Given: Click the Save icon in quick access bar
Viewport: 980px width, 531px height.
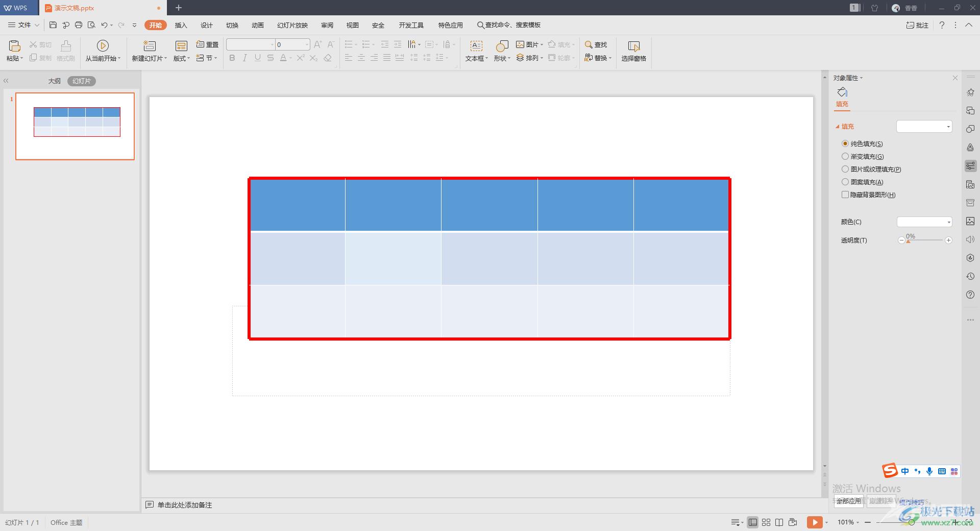Looking at the screenshot, I should tap(53, 25).
